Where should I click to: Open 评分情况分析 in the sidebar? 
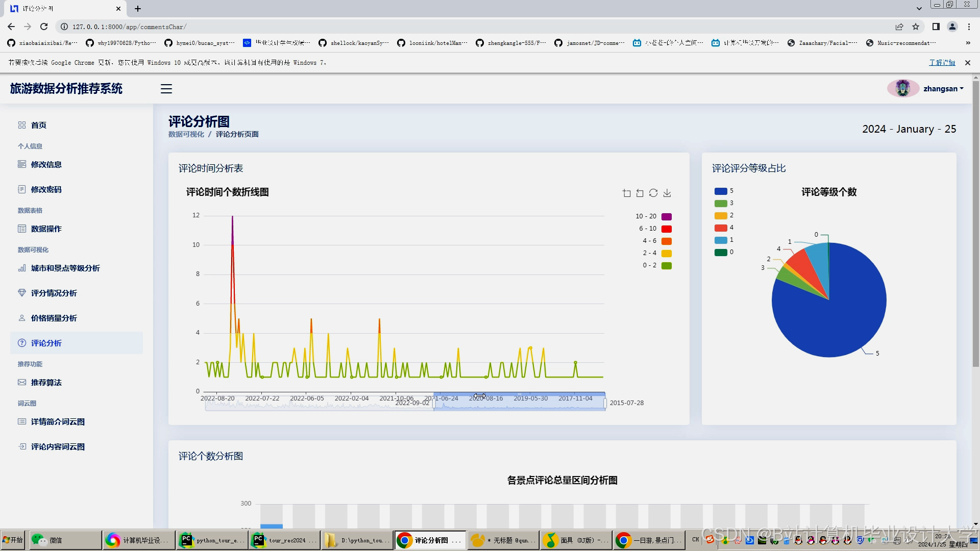coord(54,293)
